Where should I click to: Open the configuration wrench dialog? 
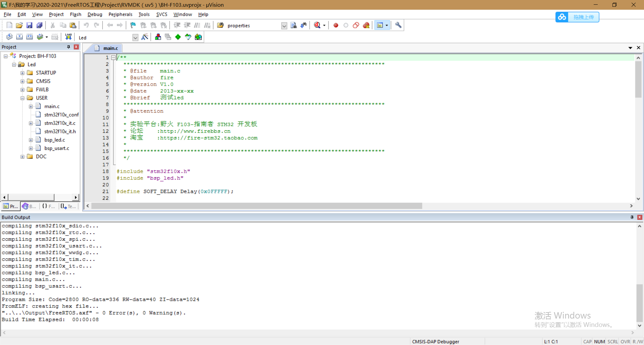[x=398, y=25]
